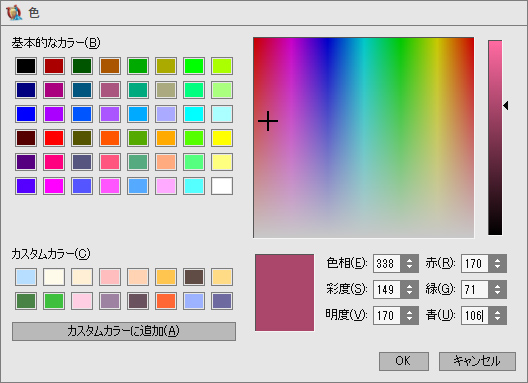Select the lime-yellow swatch in the first row
This screenshot has height=383, width=528.
[x=222, y=66]
